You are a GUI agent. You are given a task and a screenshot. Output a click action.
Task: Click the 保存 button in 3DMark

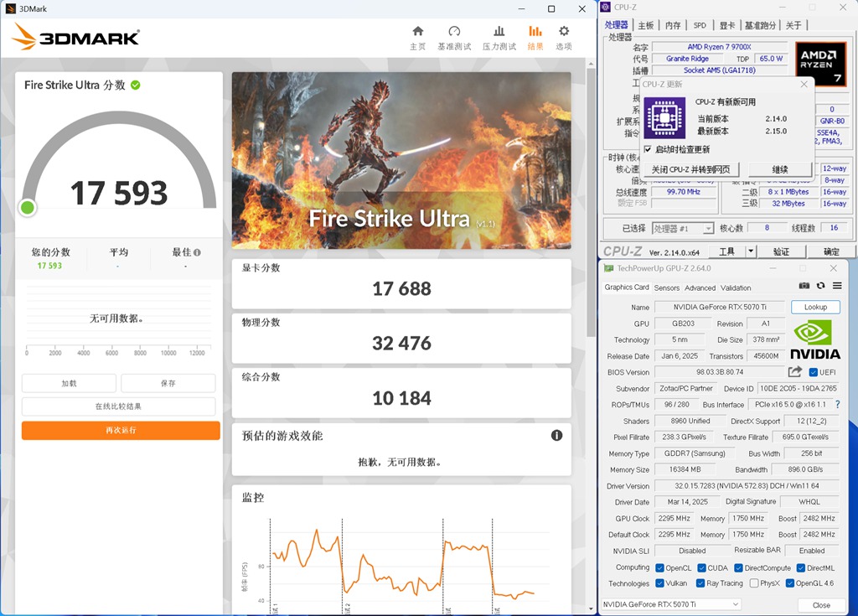coord(168,383)
